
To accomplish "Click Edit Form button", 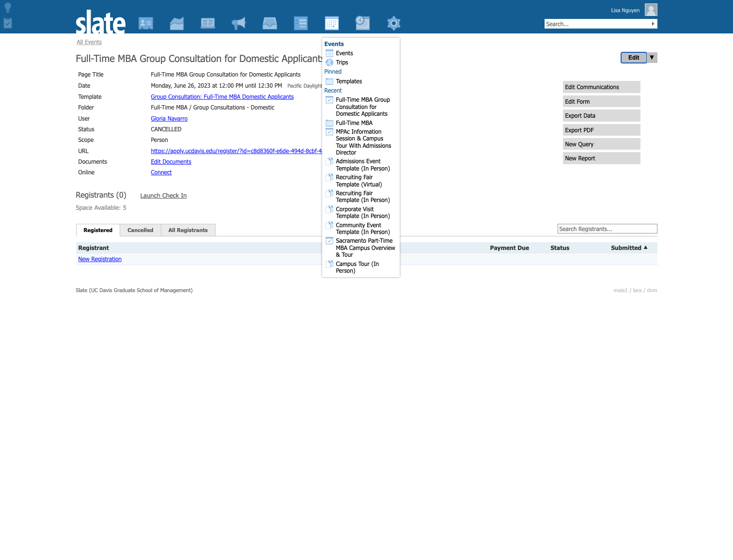I will (601, 102).
